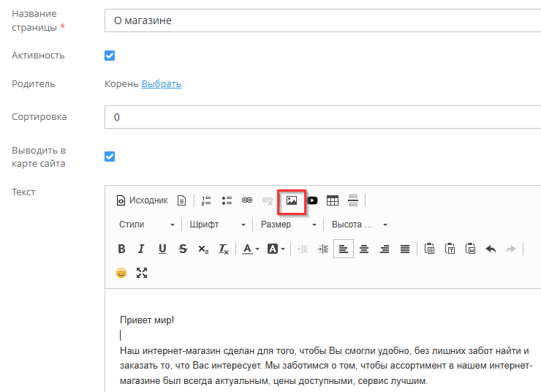Click the Сортировка input field

coord(322,117)
